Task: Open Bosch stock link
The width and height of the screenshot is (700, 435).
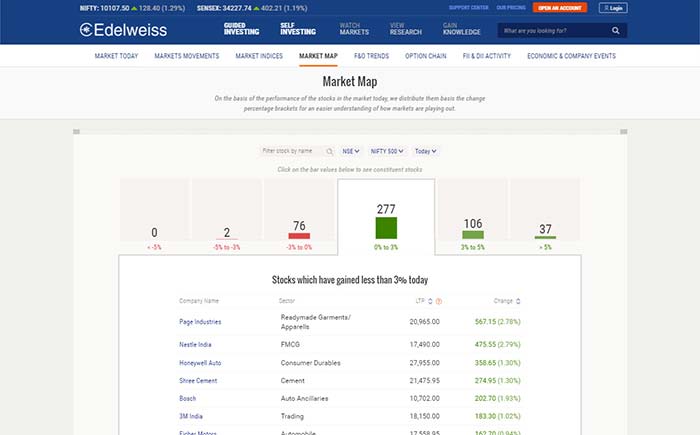Action: (188, 398)
